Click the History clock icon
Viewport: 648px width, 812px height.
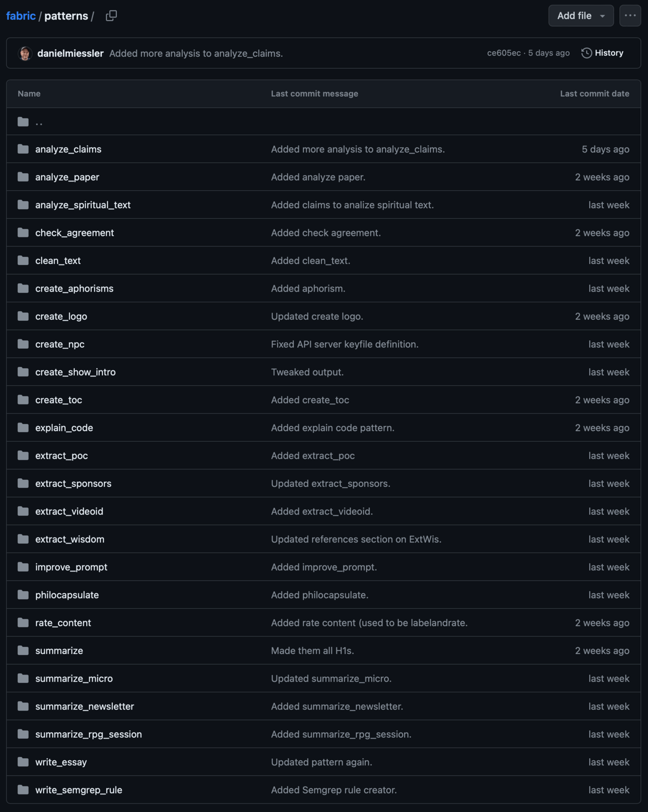pos(586,53)
